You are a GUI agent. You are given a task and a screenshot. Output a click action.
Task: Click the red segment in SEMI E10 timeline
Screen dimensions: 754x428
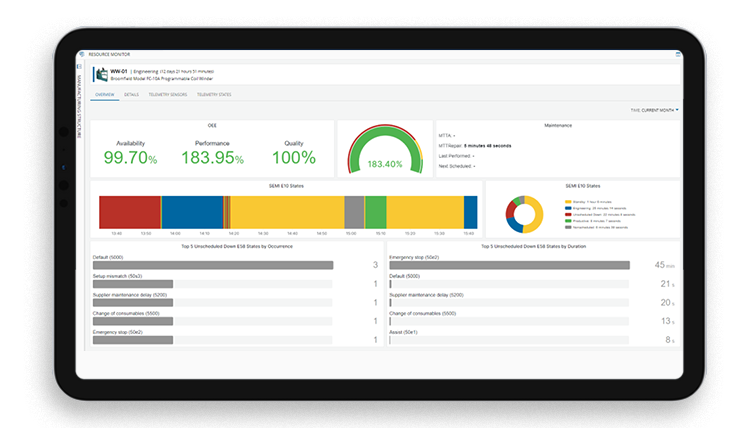pyautogui.click(x=130, y=212)
